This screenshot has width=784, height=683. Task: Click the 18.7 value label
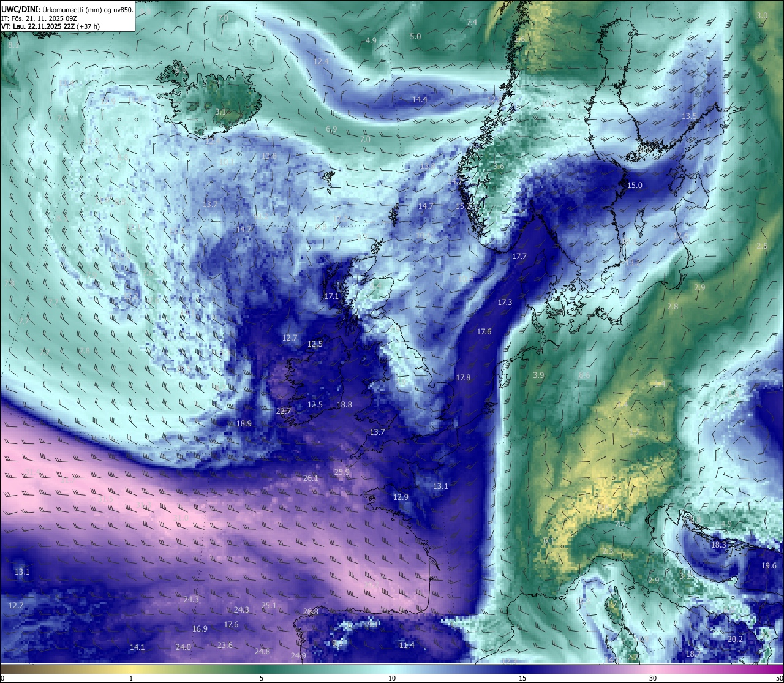tap(693, 654)
